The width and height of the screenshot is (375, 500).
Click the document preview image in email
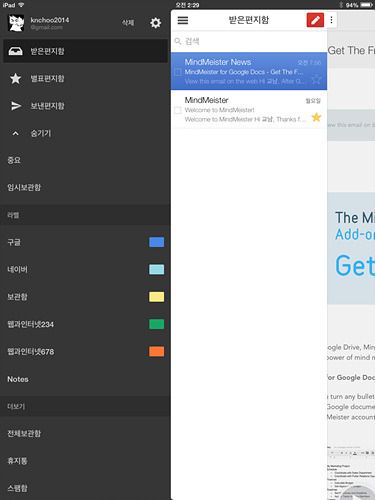click(x=351, y=472)
